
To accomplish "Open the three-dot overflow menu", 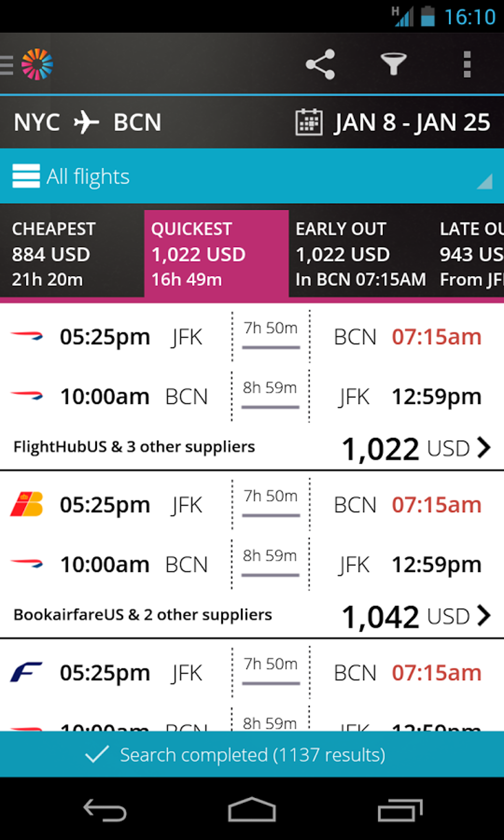I will (x=466, y=64).
